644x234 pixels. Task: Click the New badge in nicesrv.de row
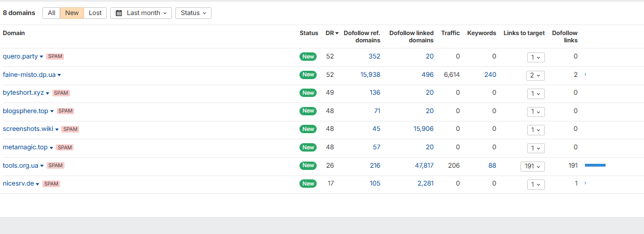(308, 183)
